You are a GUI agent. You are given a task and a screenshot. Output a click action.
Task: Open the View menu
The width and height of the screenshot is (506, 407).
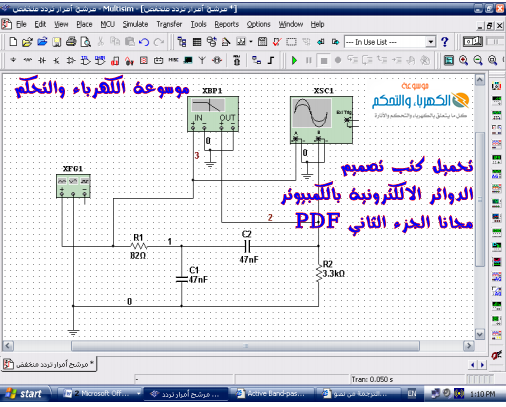(x=61, y=24)
